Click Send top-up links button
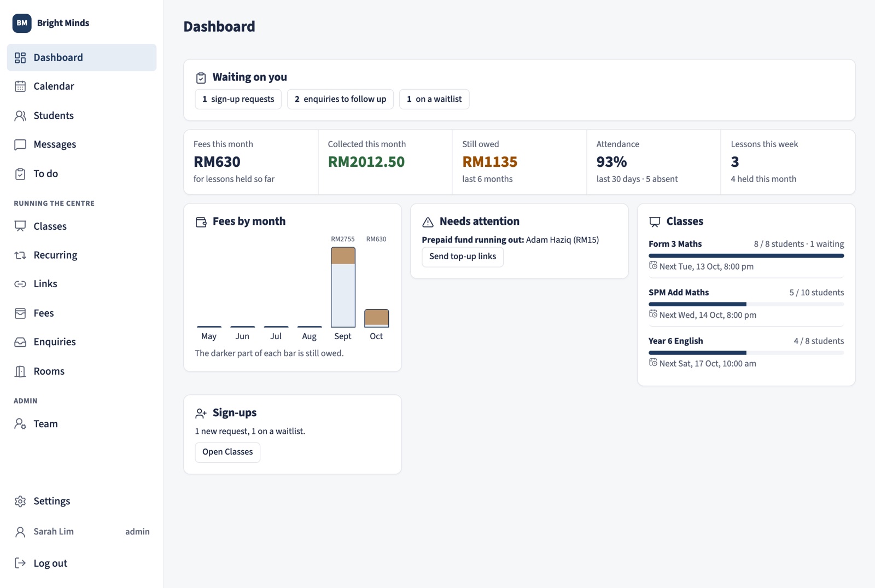Image resolution: width=875 pixels, height=588 pixels. pos(463,257)
